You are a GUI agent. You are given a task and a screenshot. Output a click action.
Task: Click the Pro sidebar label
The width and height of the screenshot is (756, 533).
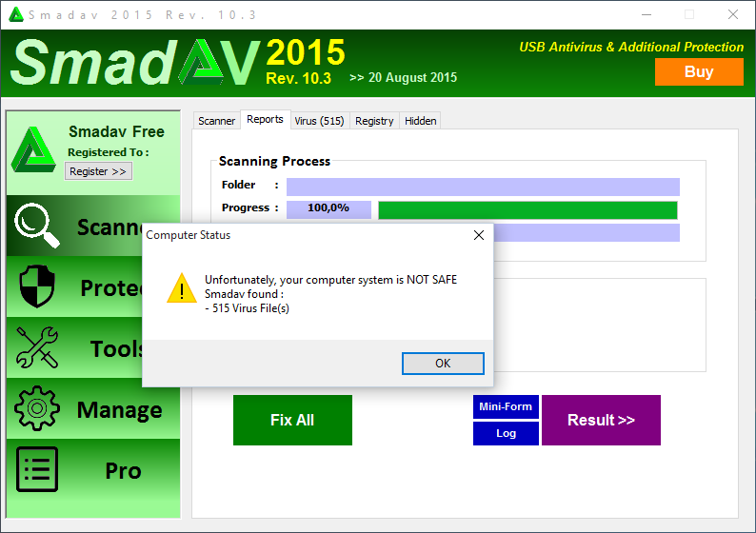(124, 471)
